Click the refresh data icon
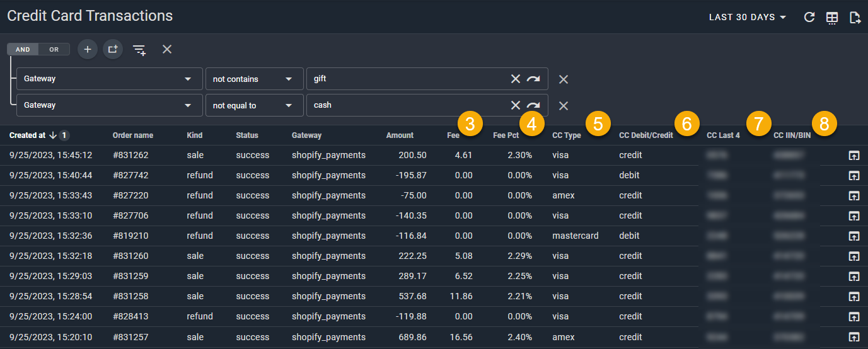Viewport: 868px width, 349px height. [809, 18]
